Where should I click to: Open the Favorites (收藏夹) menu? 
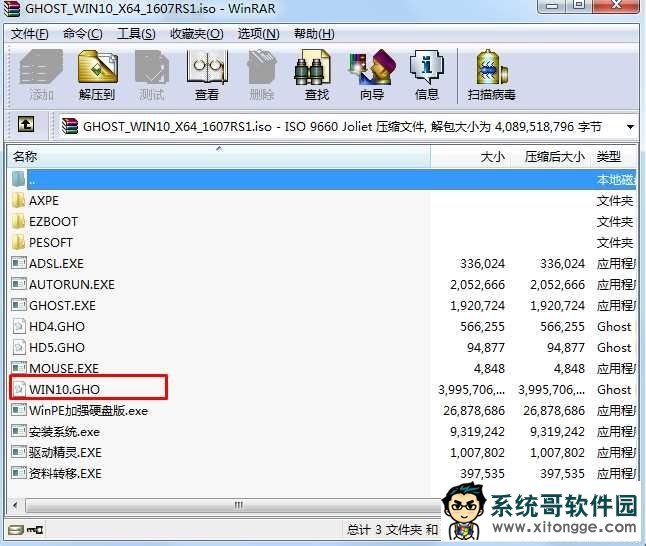[197, 33]
